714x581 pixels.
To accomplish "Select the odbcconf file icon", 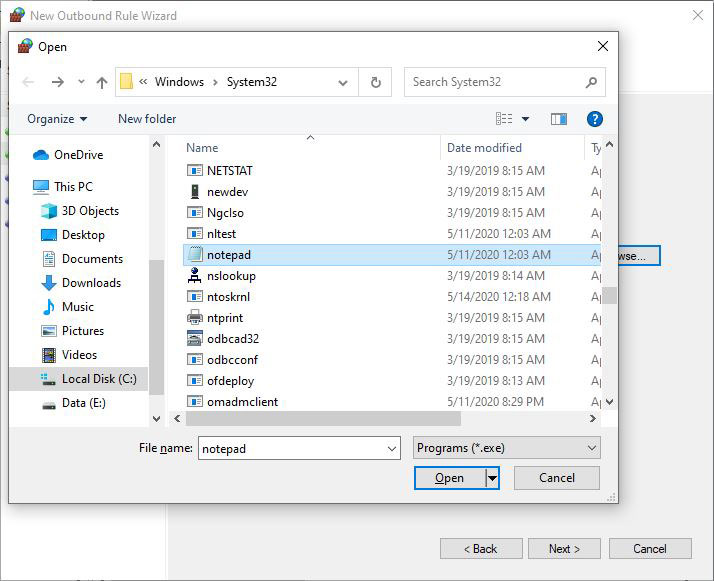I will click(194, 360).
